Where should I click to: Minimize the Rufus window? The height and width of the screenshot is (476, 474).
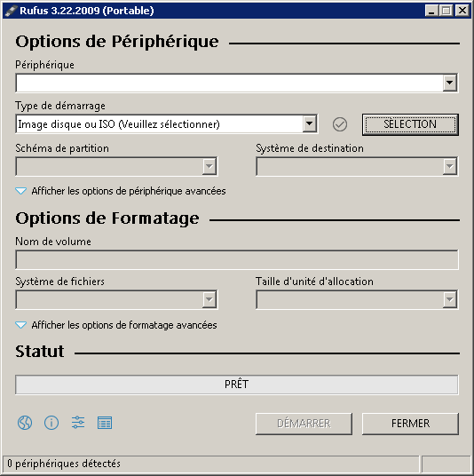(431, 11)
